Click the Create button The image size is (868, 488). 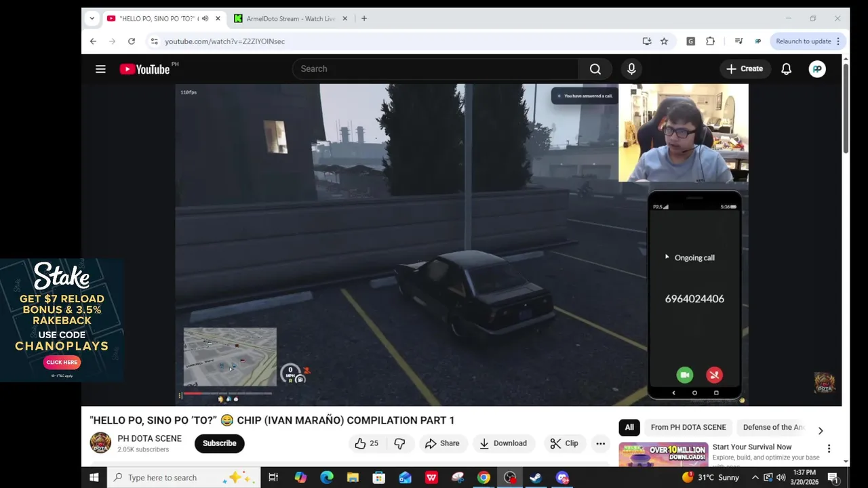(x=745, y=68)
